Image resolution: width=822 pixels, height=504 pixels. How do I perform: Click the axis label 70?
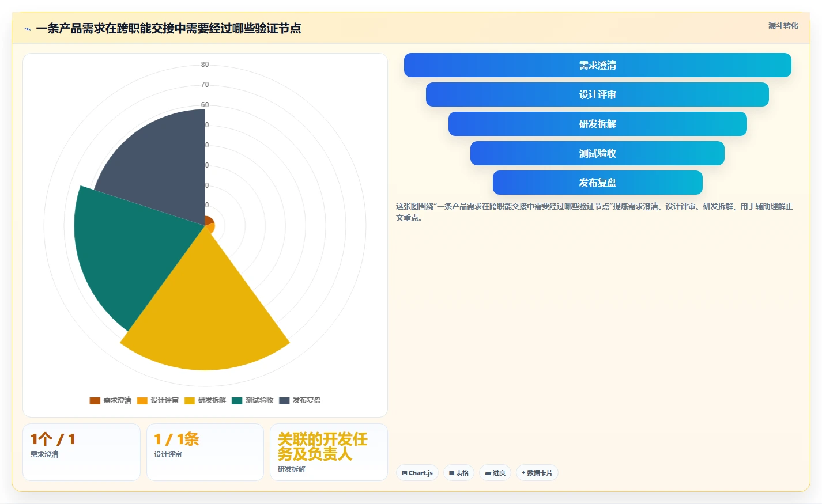point(205,85)
